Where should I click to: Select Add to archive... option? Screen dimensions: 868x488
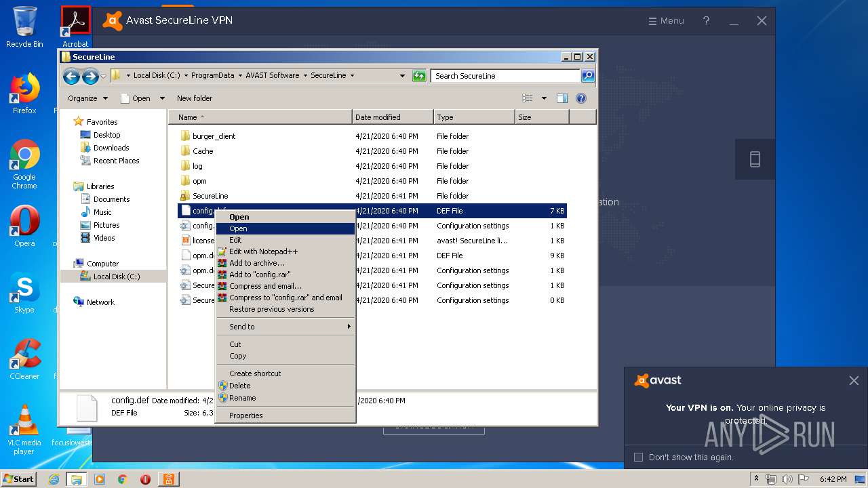coord(285,263)
